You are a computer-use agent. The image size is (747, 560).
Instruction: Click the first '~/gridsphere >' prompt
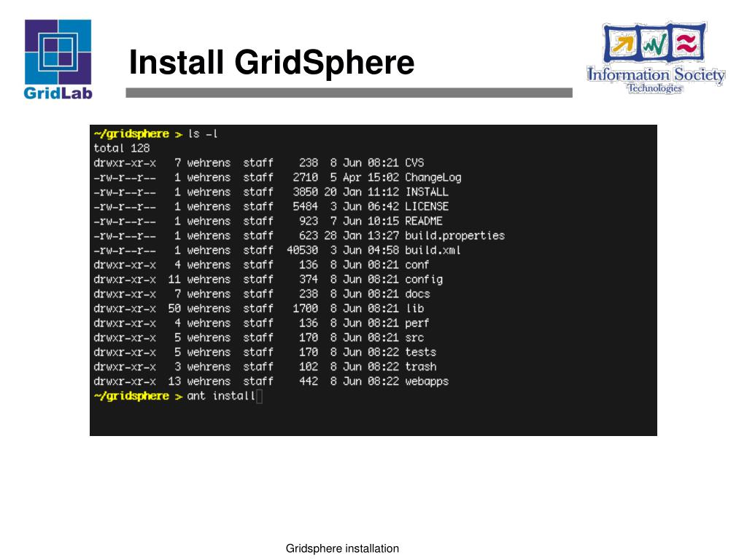point(138,134)
